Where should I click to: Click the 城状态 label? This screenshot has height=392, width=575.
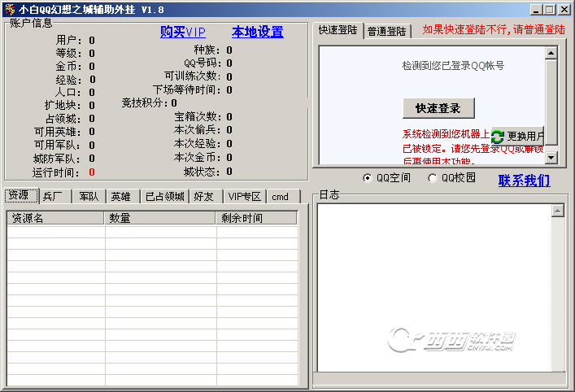203,172
